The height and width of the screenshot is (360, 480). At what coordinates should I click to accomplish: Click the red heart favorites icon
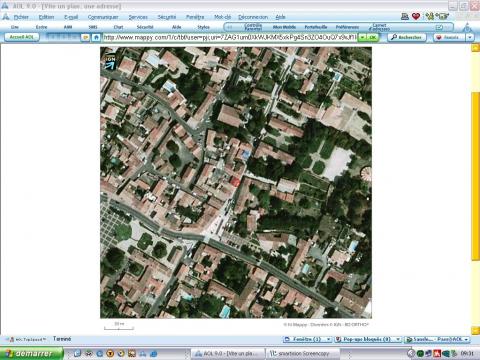(x=416, y=16)
